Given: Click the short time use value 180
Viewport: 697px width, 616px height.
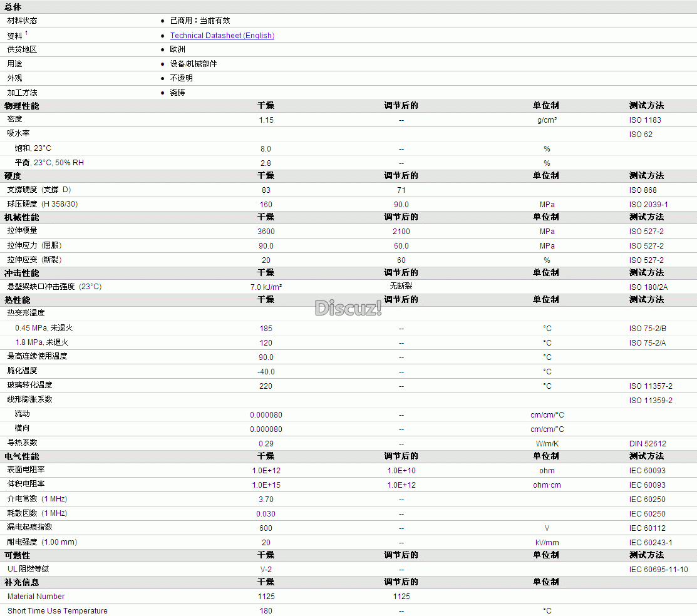Looking at the screenshot, I should click(266, 610).
